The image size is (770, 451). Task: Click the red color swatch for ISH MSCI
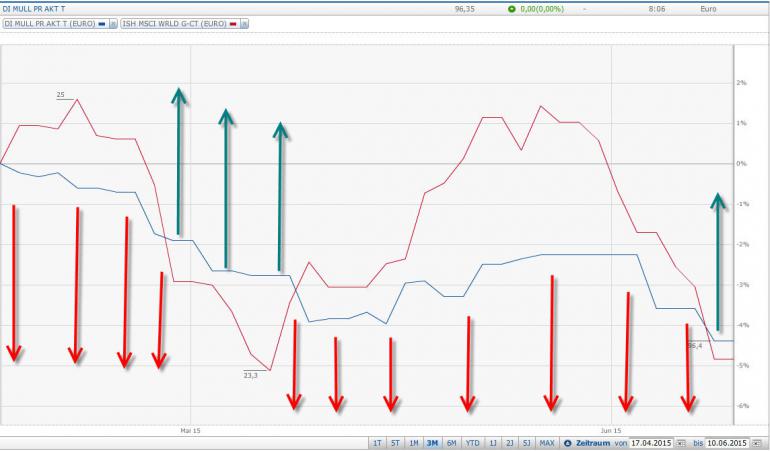pyautogui.click(x=234, y=24)
